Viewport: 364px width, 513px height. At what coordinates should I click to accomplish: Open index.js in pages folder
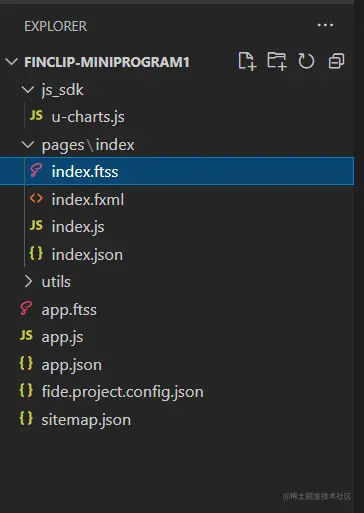tap(78, 227)
